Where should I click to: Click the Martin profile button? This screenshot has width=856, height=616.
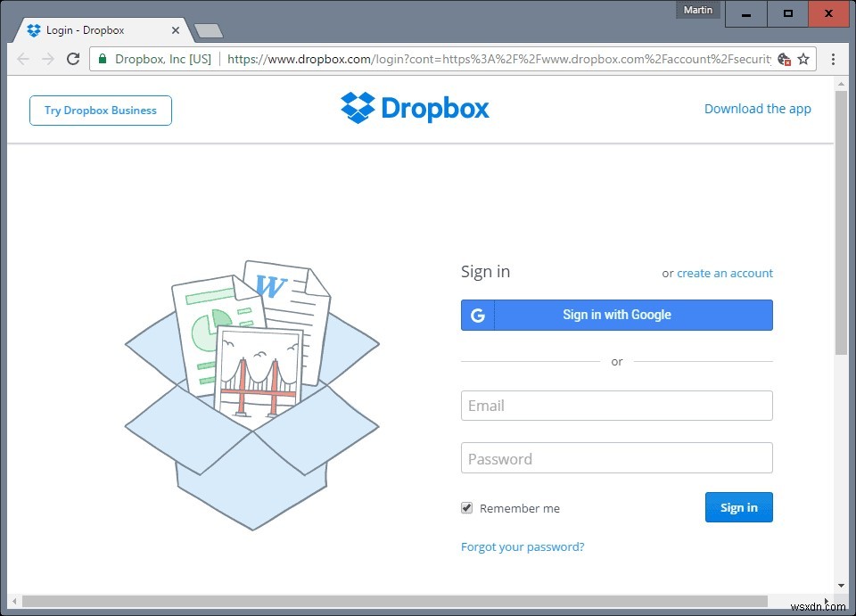[698, 10]
